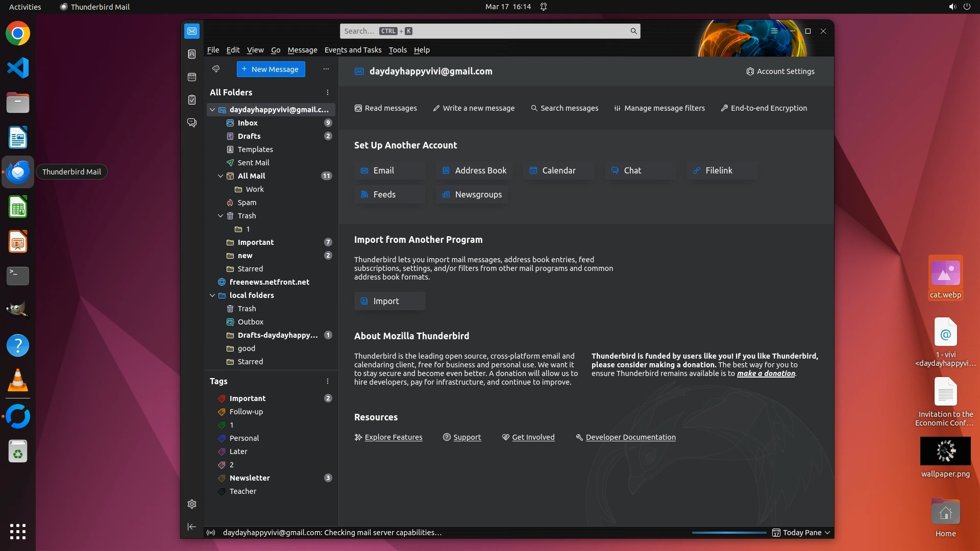Toggle the Today Pane
Image resolution: width=980 pixels, height=551 pixels.
point(801,533)
